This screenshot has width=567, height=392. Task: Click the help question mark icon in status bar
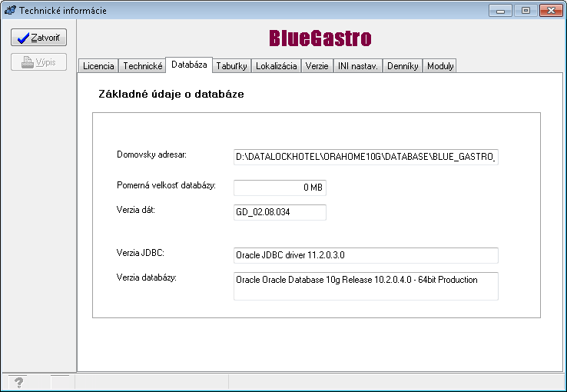18,382
